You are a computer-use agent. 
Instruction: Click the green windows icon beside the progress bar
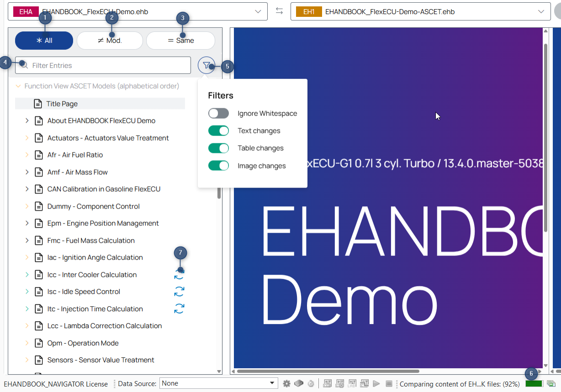pos(551,384)
